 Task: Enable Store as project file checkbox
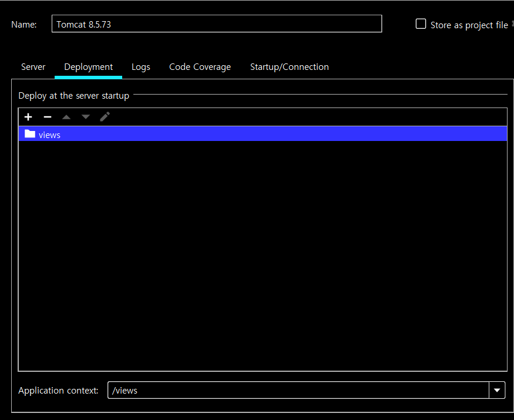421,24
